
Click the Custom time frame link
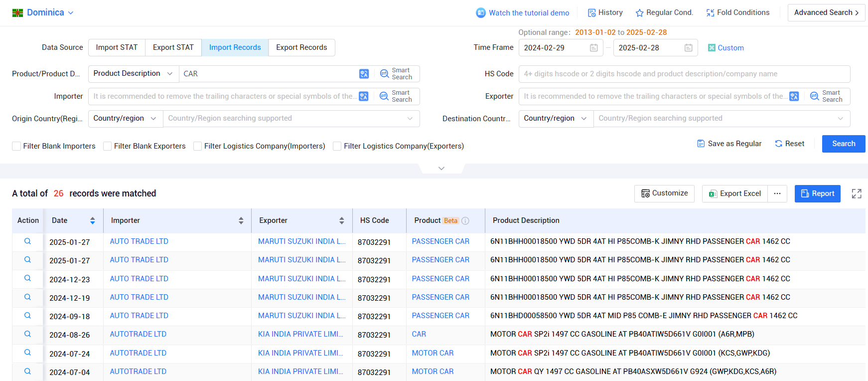click(x=726, y=48)
